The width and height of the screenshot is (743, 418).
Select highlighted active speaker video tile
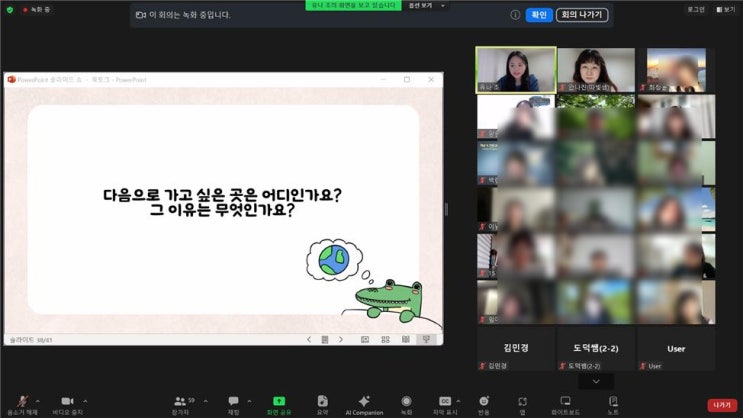[x=516, y=70]
